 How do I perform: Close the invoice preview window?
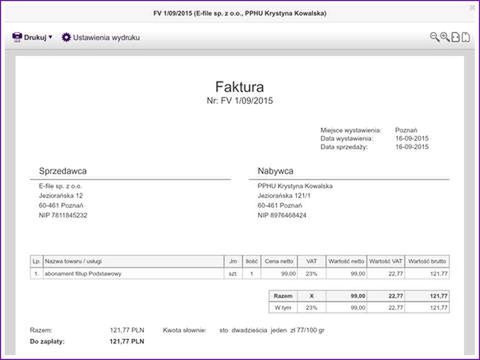click(x=472, y=7)
